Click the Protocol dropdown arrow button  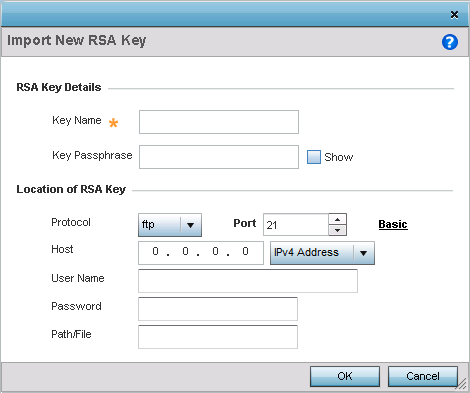tap(191, 225)
